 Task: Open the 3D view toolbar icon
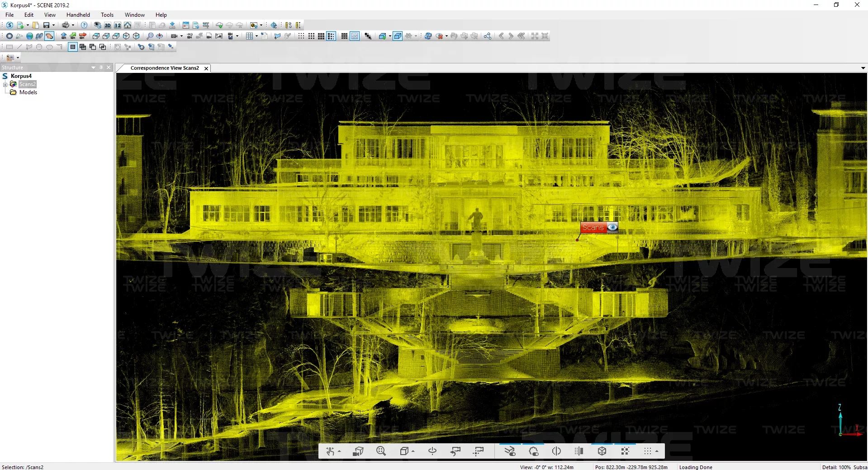click(x=108, y=25)
